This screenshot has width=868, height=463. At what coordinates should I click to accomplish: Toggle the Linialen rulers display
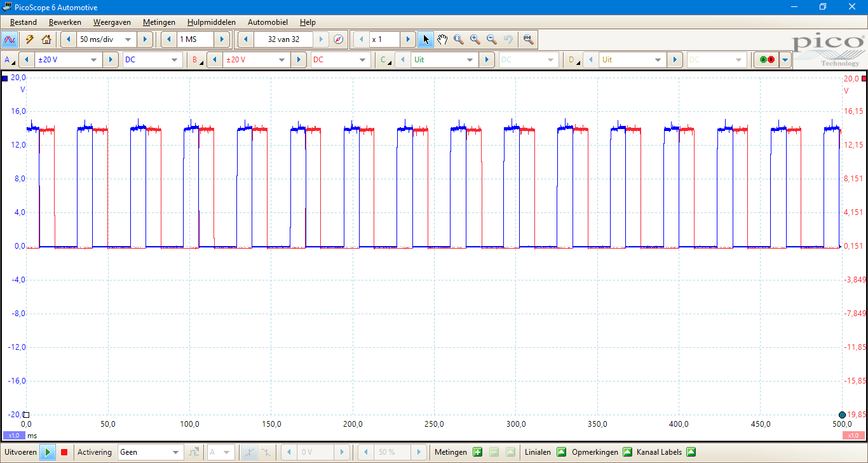tap(561, 452)
